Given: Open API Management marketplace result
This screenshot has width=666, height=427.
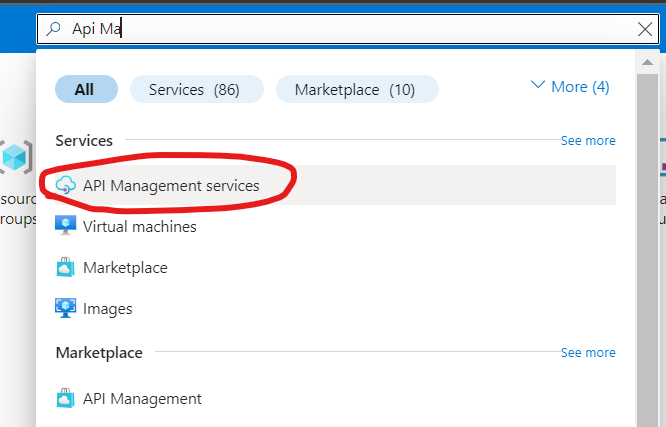Looking at the screenshot, I should pyautogui.click(x=335, y=399).
